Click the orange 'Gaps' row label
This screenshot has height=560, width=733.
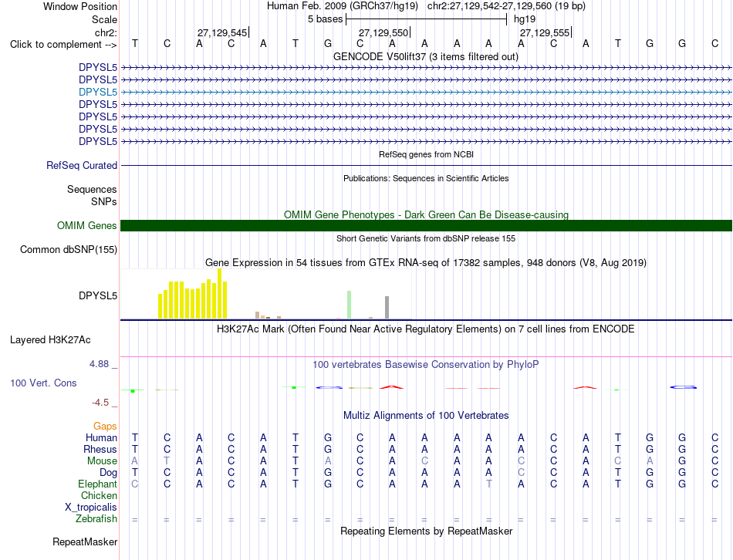(x=105, y=427)
